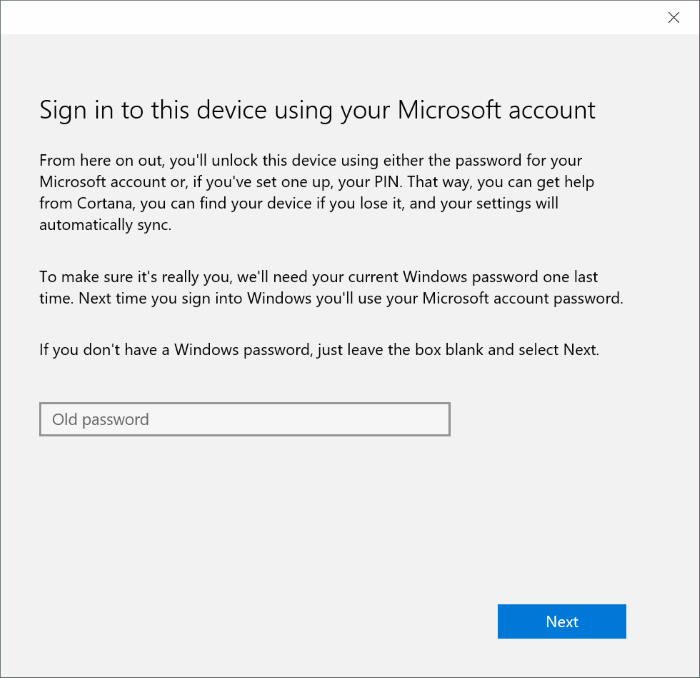Click the line 'If you don't have a Windows password'
Image resolution: width=700 pixels, height=678 pixels.
pyautogui.click(x=319, y=349)
